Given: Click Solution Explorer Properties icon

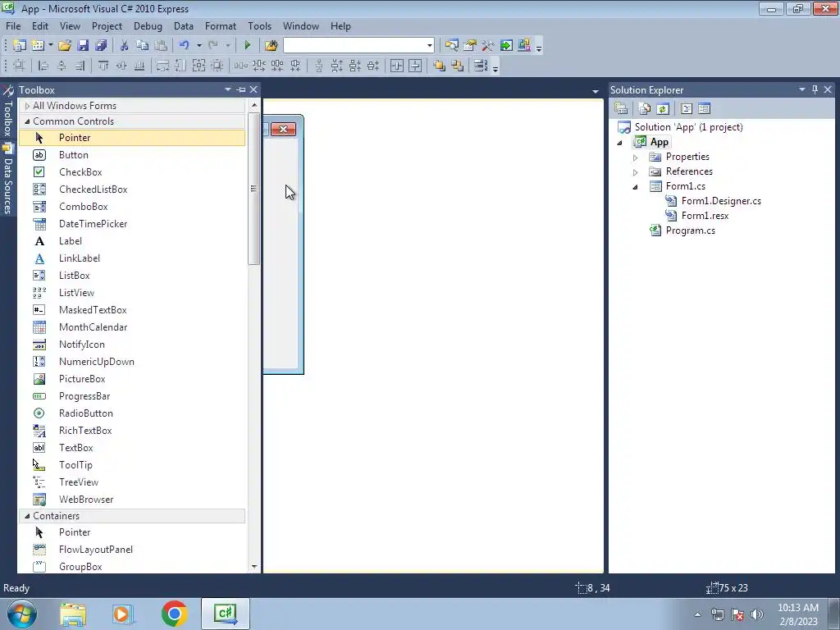Looking at the screenshot, I should click(x=621, y=109).
